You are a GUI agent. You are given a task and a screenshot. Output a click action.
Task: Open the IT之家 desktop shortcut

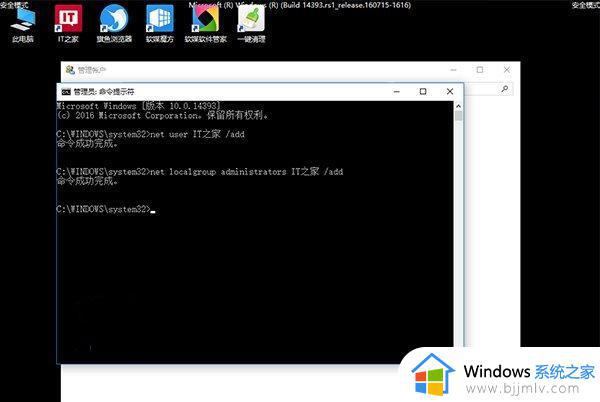point(68,22)
